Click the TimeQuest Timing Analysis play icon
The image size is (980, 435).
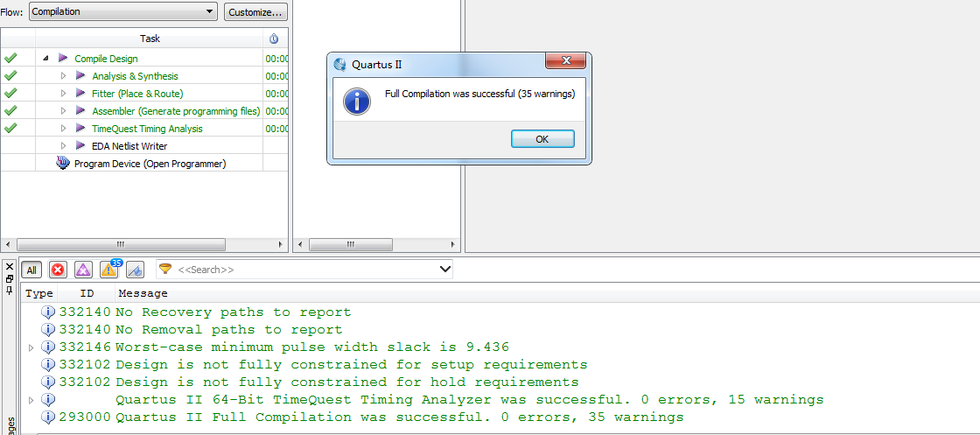click(80, 128)
